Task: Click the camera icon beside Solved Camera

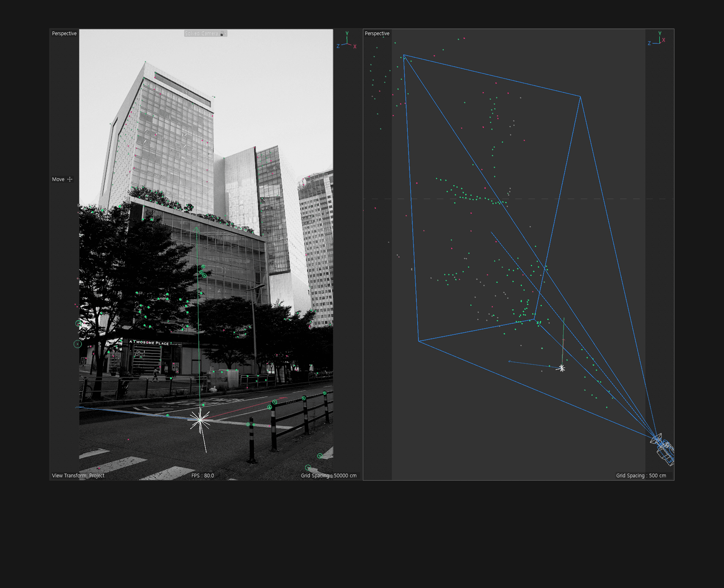Action: click(223, 34)
